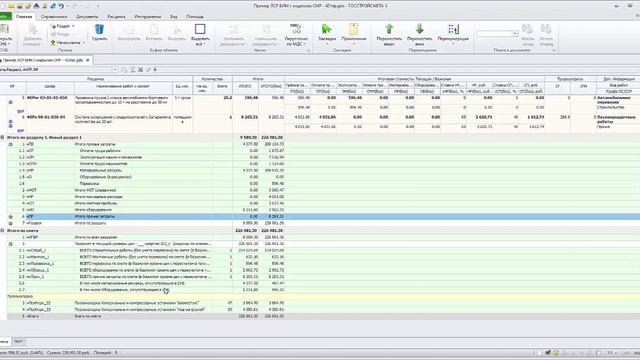Collapse the row 2 recalculation expander
The image size is (640, 360).
(x=11, y=244)
